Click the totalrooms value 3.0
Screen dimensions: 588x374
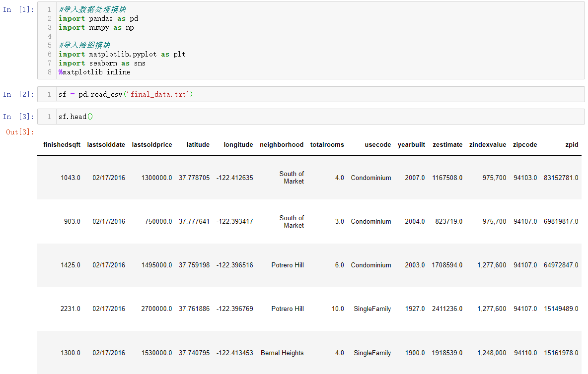click(339, 222)
